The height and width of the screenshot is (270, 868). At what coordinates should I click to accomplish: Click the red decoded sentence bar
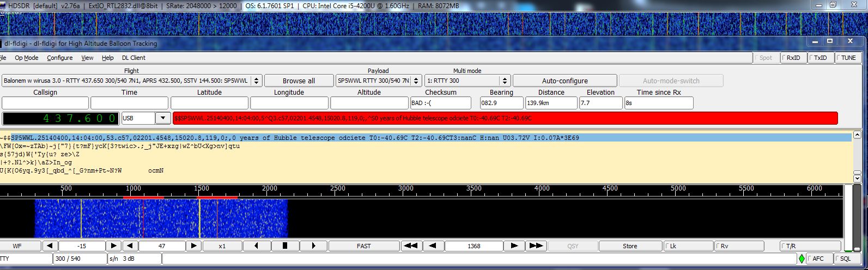click(505, 118)
